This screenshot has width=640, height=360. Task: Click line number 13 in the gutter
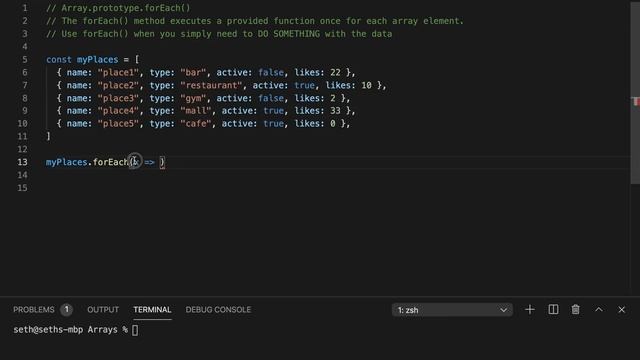(x=22, y=162)
